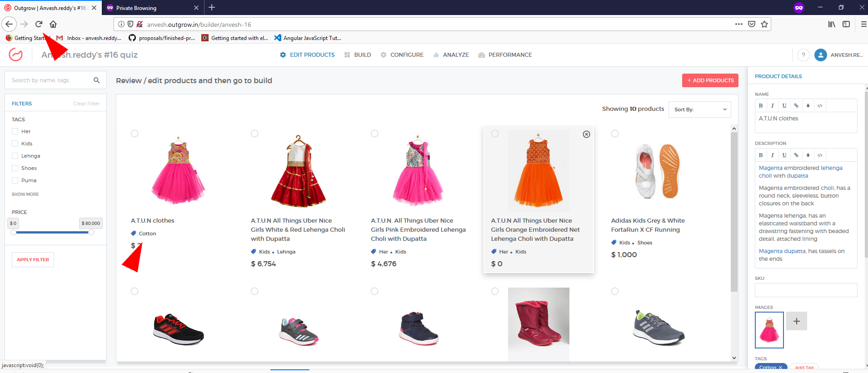Bookmark this page with the star icon
The image size is (868, 373).
(x=764, y=24)
